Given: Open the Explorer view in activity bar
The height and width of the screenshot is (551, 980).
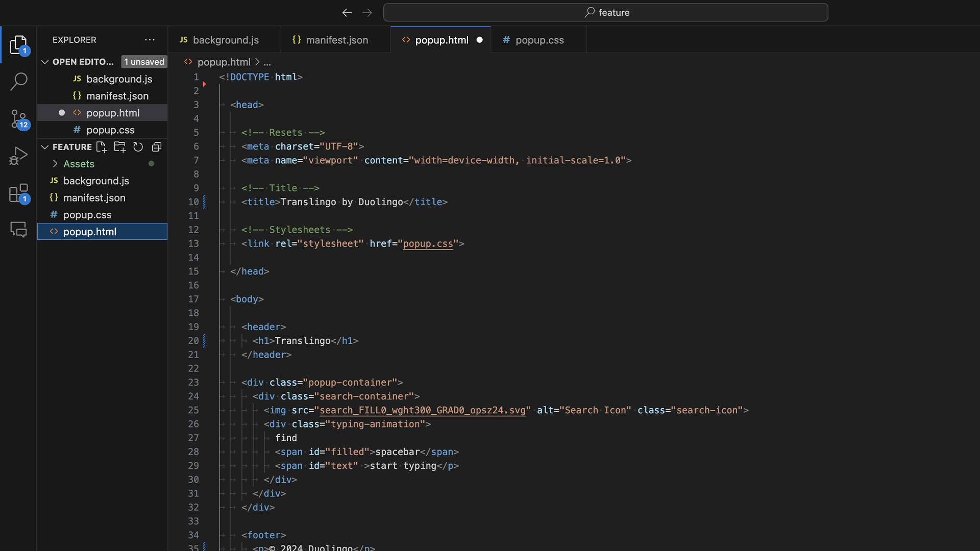Looking at the screenshot, I should point(19,45).
